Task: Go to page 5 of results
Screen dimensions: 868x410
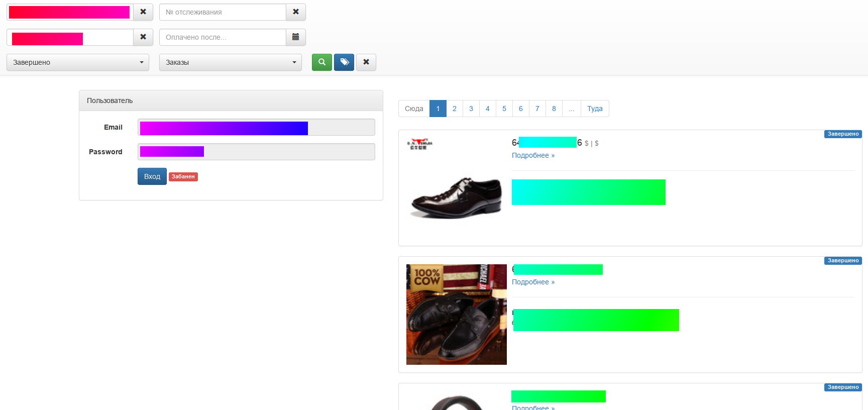Action: tap(504, 109)
